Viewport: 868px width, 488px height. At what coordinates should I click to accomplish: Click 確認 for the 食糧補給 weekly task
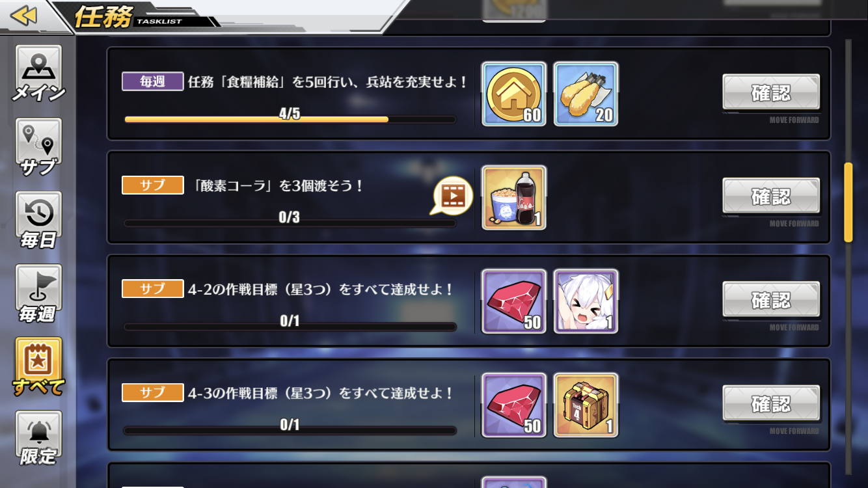coord(771,92)
